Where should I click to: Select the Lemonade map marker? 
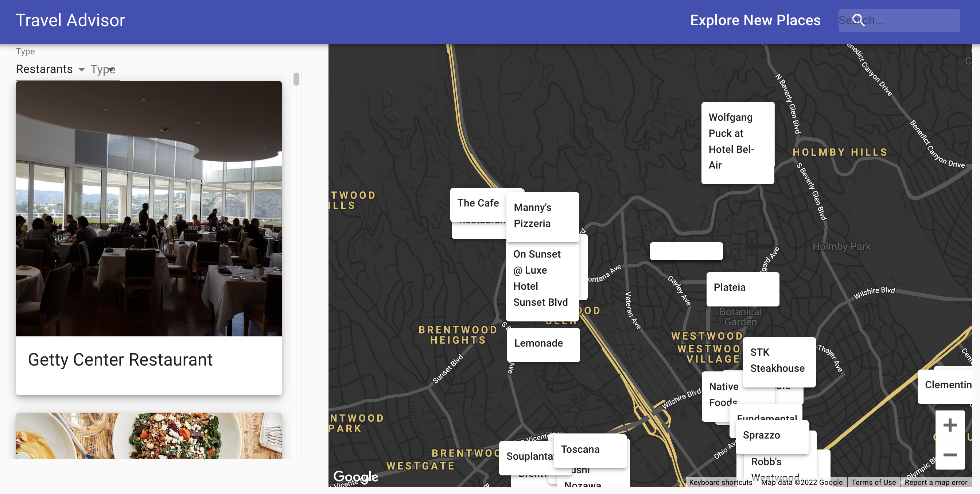[x=543, y=344]
